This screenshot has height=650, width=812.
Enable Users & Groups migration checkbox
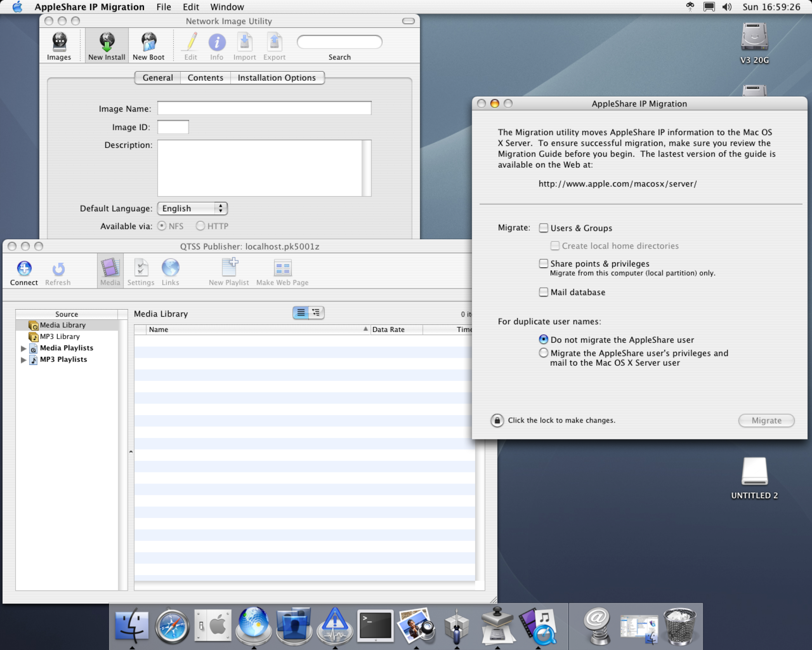[x=543, y=228]
